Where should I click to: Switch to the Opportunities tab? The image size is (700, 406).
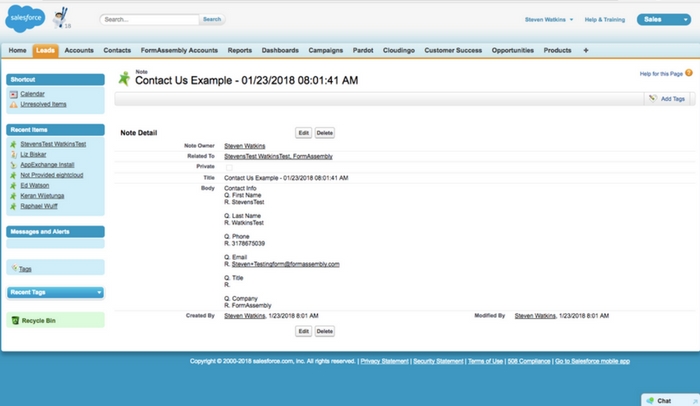tap(512, 50)
